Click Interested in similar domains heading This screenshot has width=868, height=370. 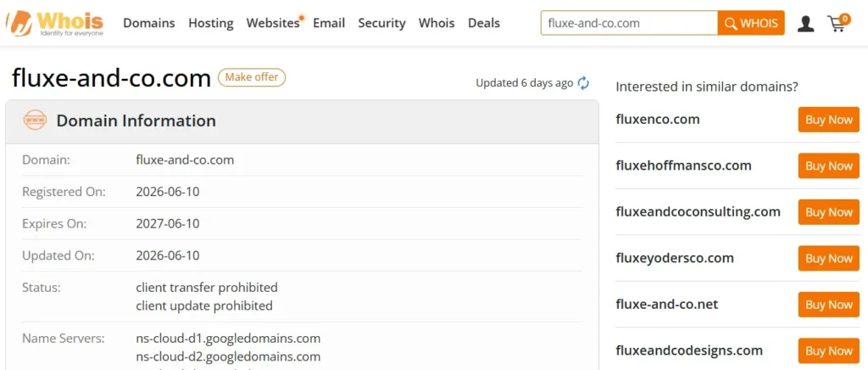click(707, 87)
